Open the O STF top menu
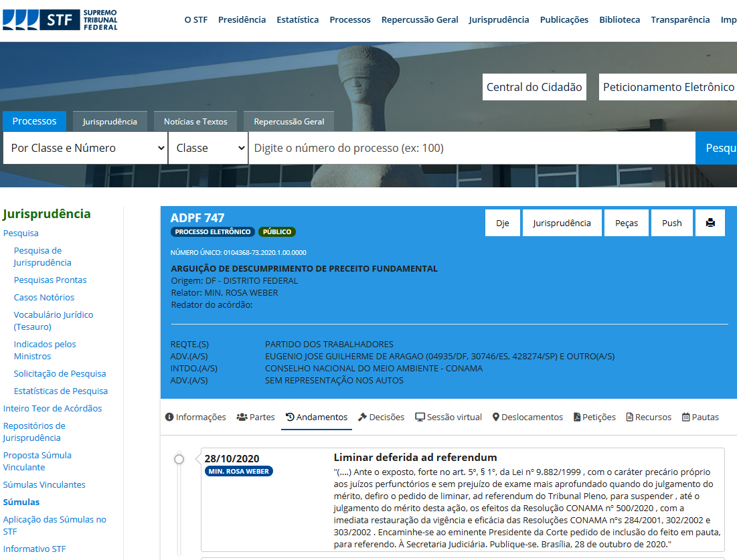The width and height of the screenshot is (737, 560). tap(196, 19)
